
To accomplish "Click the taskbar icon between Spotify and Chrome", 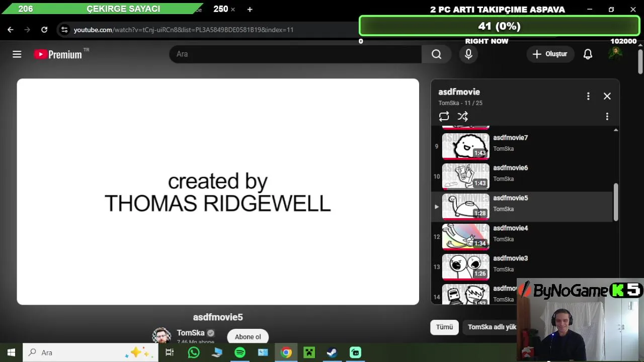I will click(263, 352).
